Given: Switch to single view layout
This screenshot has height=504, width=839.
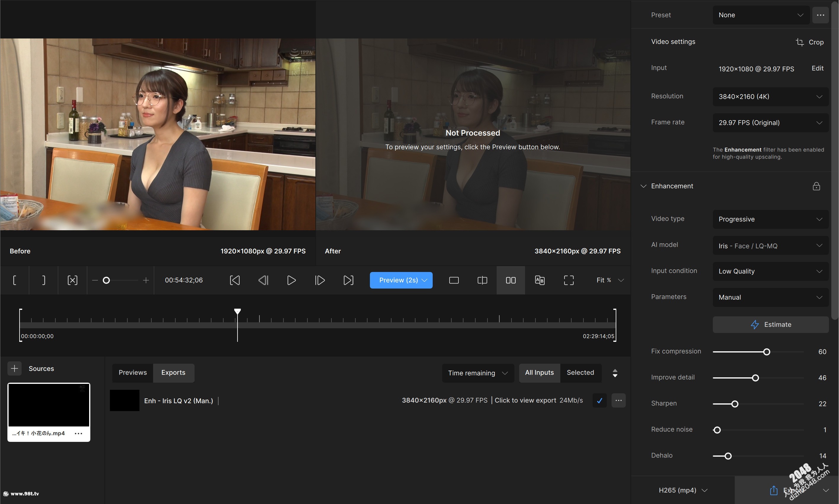Looking at the screenshot, I should 454,280.
